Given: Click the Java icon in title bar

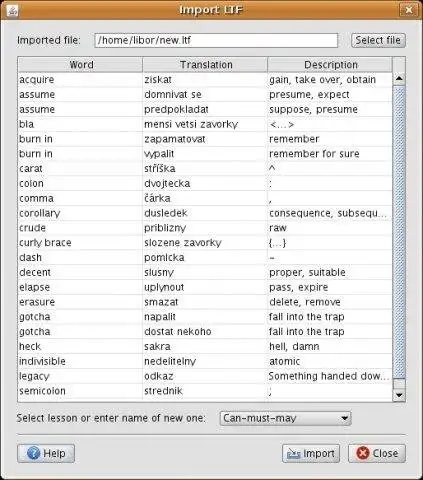Looking at the screenshot, I should pos(12,10).
